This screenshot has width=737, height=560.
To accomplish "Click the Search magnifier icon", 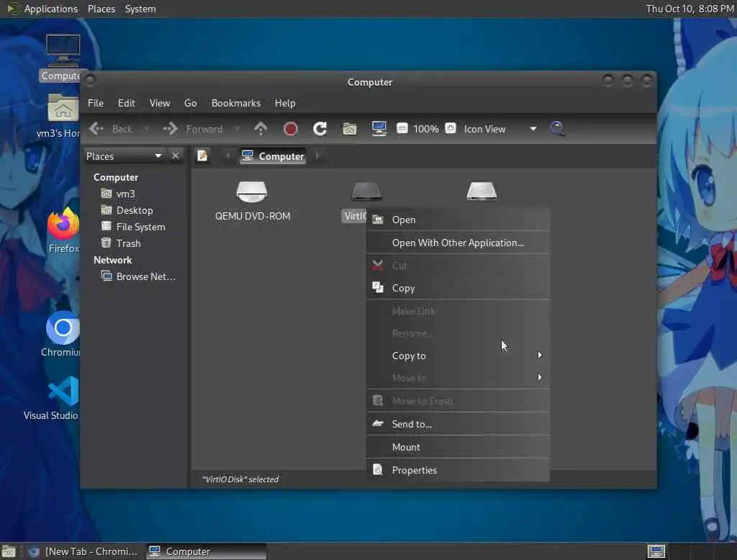I will (558, 128).
